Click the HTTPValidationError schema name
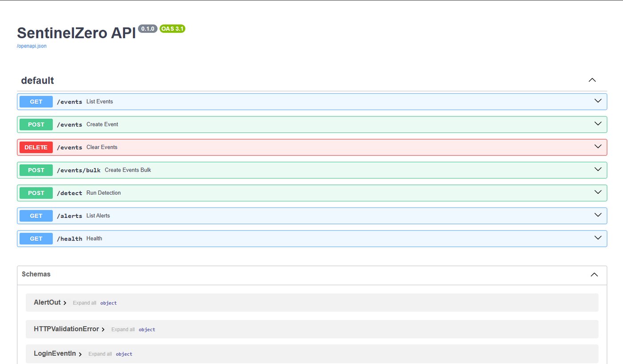 tap(66, 329)
